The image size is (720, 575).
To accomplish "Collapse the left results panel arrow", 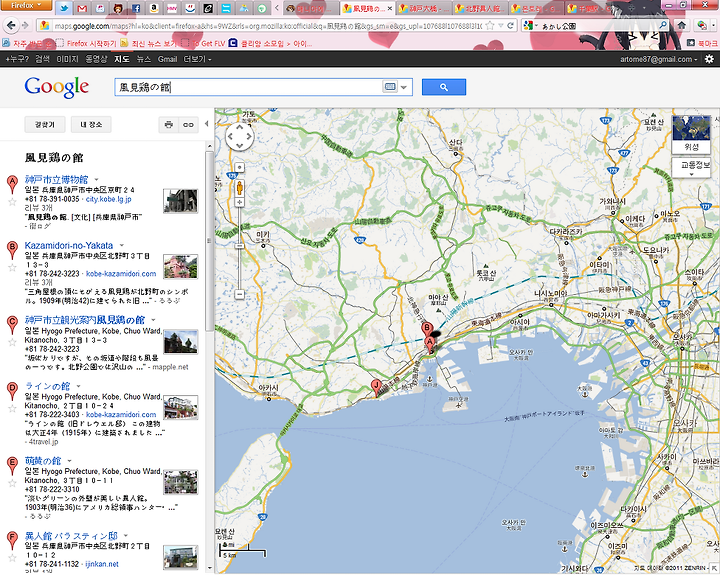I will tap(207, 124).
